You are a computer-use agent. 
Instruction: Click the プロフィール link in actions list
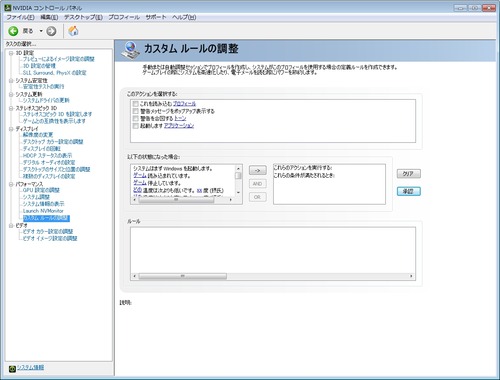[184, 104]
